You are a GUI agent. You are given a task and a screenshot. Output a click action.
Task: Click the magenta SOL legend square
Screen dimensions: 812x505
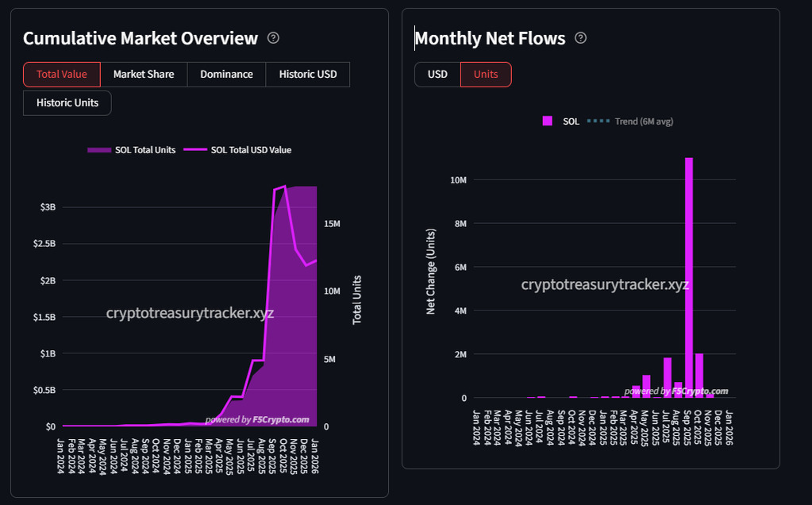coord(548,121)
